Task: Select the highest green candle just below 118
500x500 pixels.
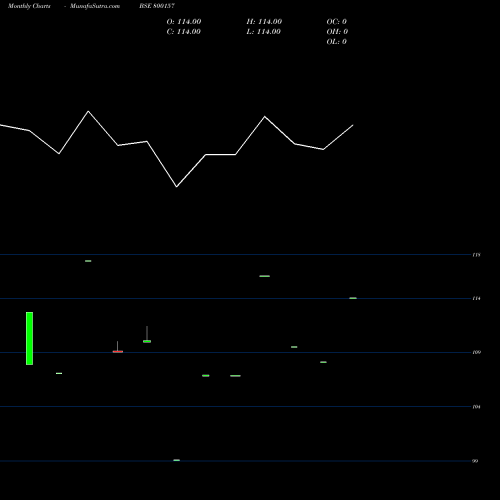Action: [x=88, y=261]
